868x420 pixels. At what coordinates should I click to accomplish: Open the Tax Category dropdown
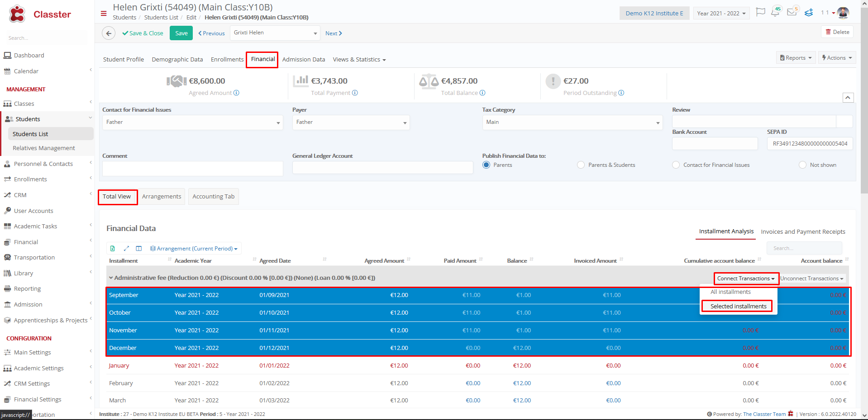tap(572, 122)
